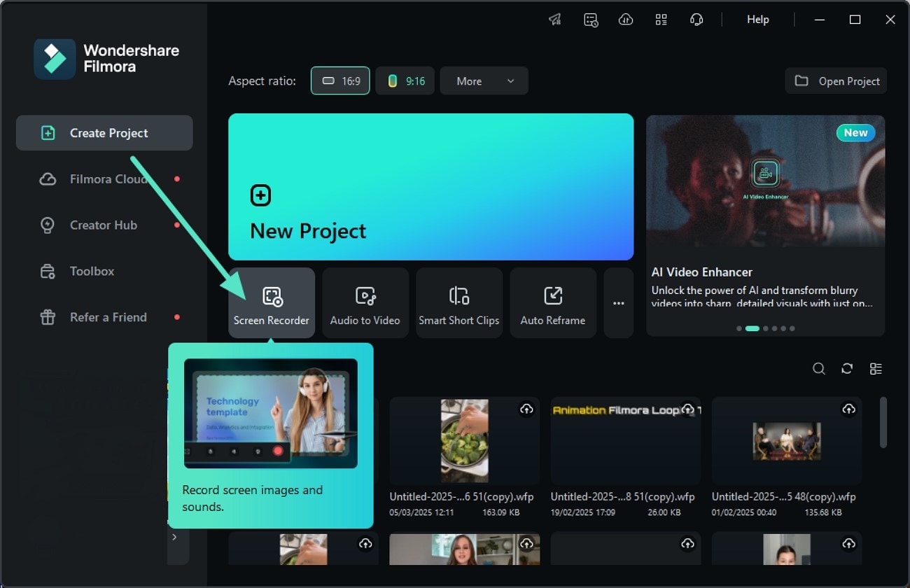Select the second banner carousel indicator

[x=752, y=328]
